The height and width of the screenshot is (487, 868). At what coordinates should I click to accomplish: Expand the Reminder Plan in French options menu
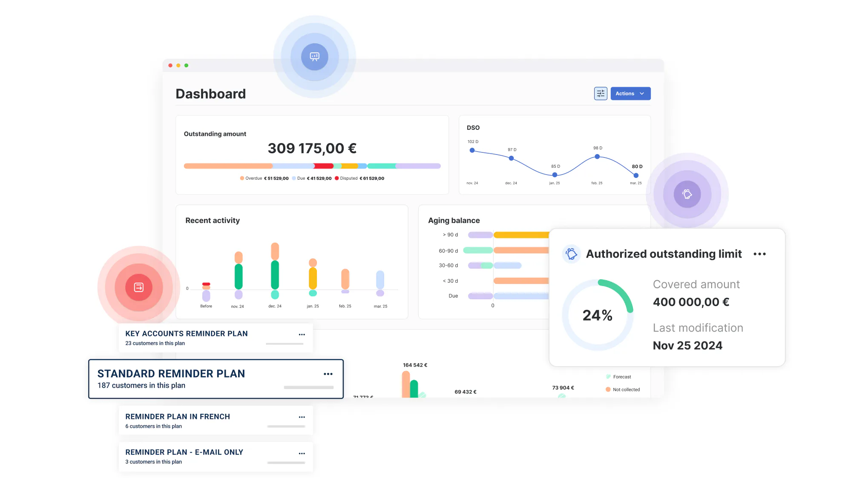[x=302, y=417]
